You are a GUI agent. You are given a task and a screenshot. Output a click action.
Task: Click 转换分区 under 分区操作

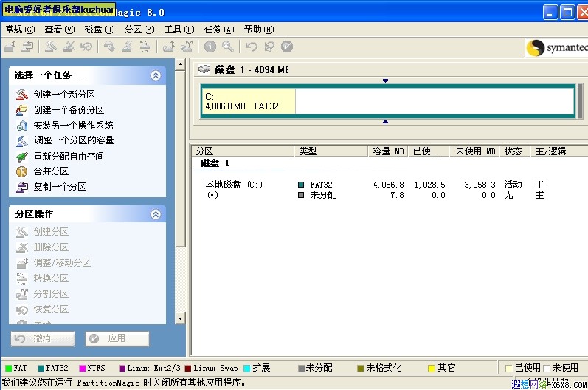click(x=51, y=278)
